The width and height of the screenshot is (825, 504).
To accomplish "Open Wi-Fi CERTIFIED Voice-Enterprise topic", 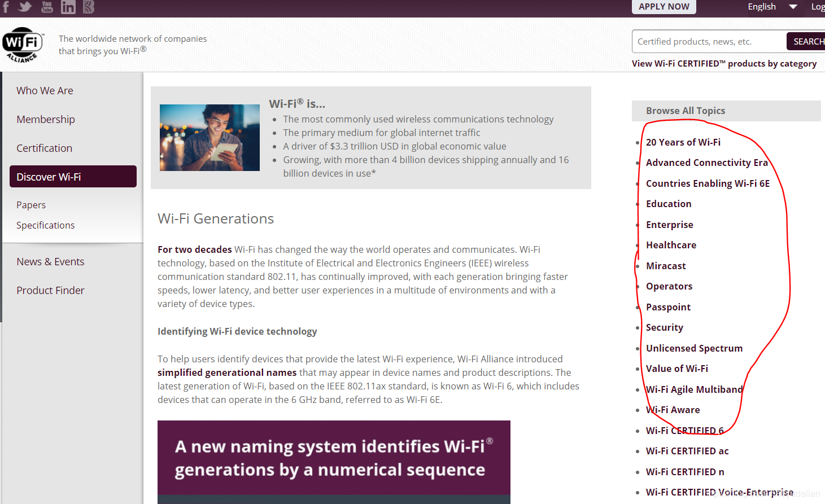I will tap(719, 492).
